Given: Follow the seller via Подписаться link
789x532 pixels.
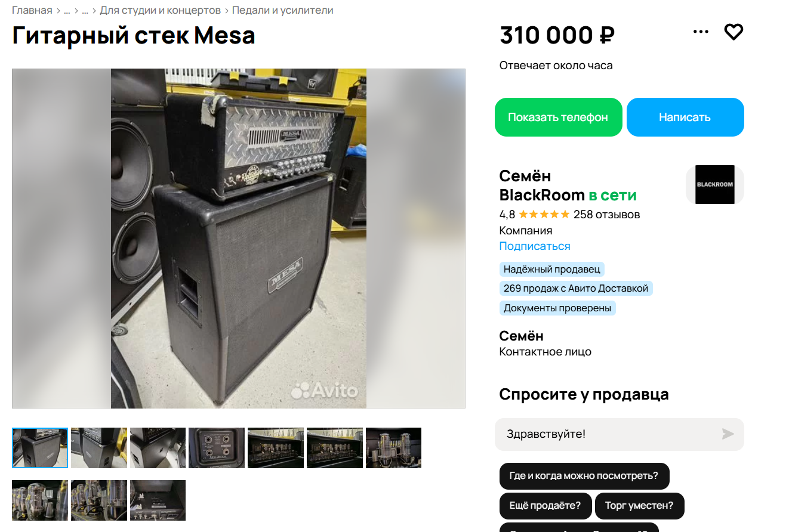Looking at the screenshot, I should point(535,246).
